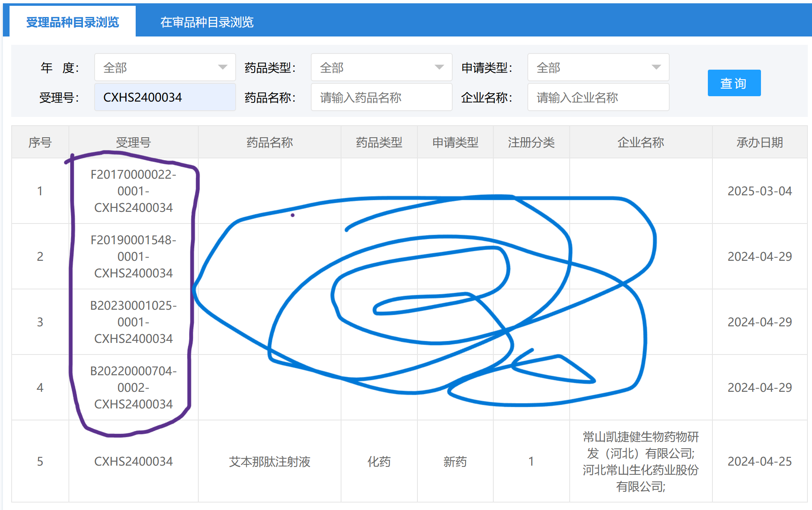Click the 受理号 column header
812x510 pixels.
pyautogui.click(x=133, y=142)
